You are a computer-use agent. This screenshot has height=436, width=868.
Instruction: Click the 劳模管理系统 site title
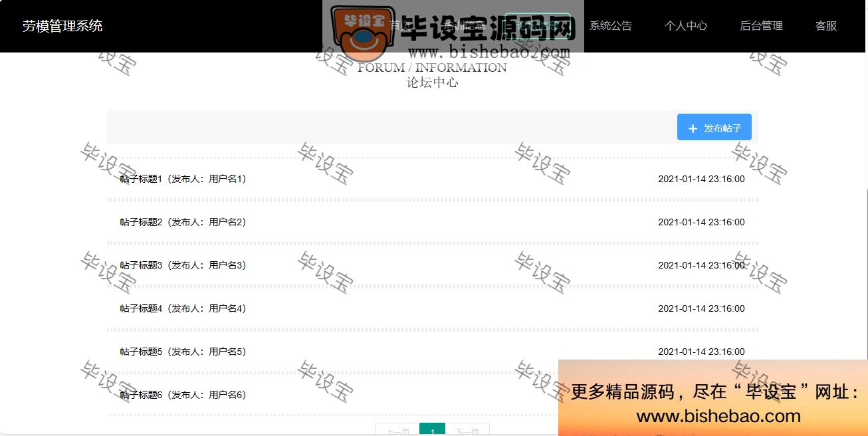62,26
